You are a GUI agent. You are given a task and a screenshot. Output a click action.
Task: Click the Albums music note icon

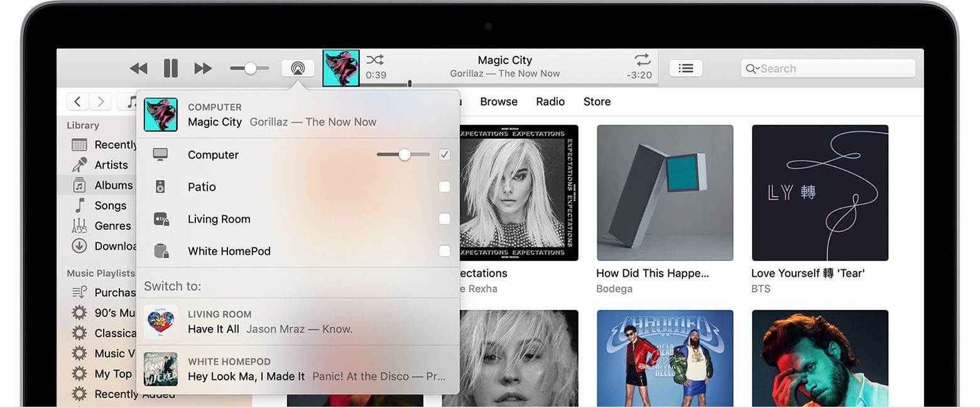[79, 185]
